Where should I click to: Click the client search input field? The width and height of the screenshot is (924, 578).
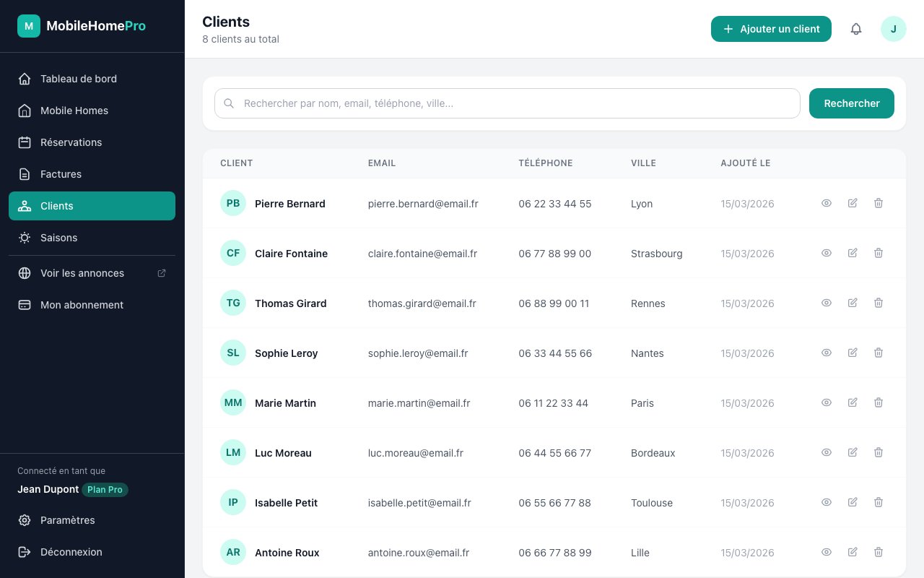[x=507, y=103]
